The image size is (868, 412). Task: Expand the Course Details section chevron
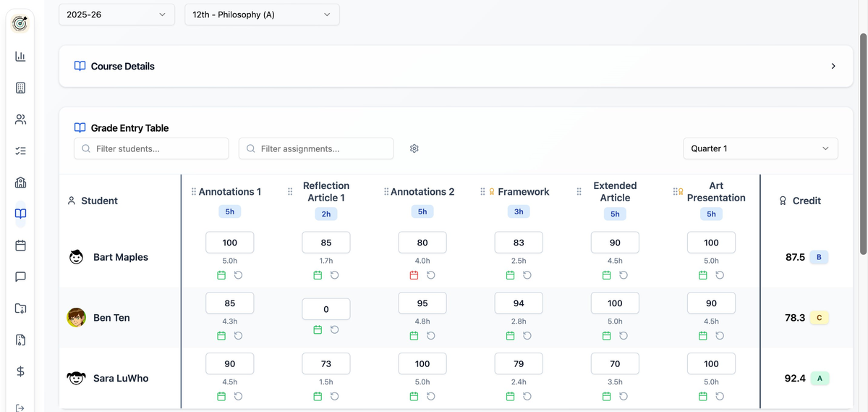833,66
